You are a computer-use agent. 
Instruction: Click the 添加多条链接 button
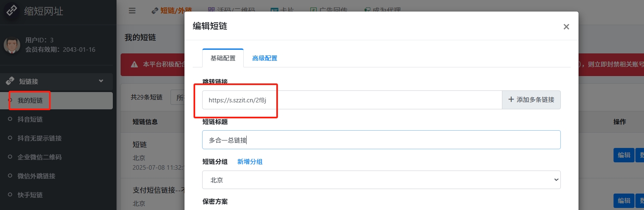[531, 100]
